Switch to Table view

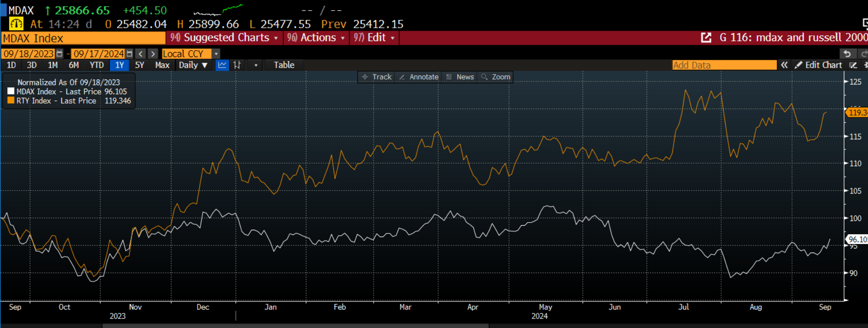pyautogui.click(x=284, y=65)
